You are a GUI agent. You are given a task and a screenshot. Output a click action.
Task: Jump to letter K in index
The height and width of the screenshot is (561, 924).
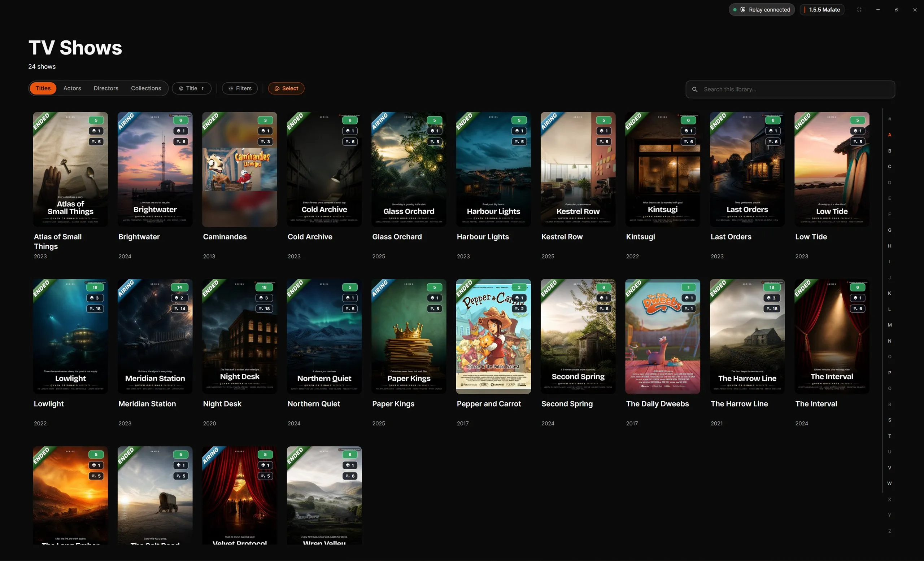889,293
